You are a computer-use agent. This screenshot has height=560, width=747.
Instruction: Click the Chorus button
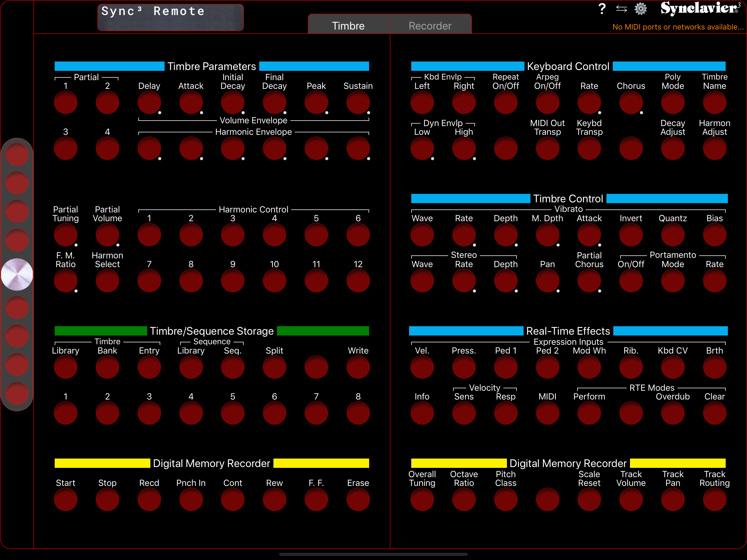(631, 103)
